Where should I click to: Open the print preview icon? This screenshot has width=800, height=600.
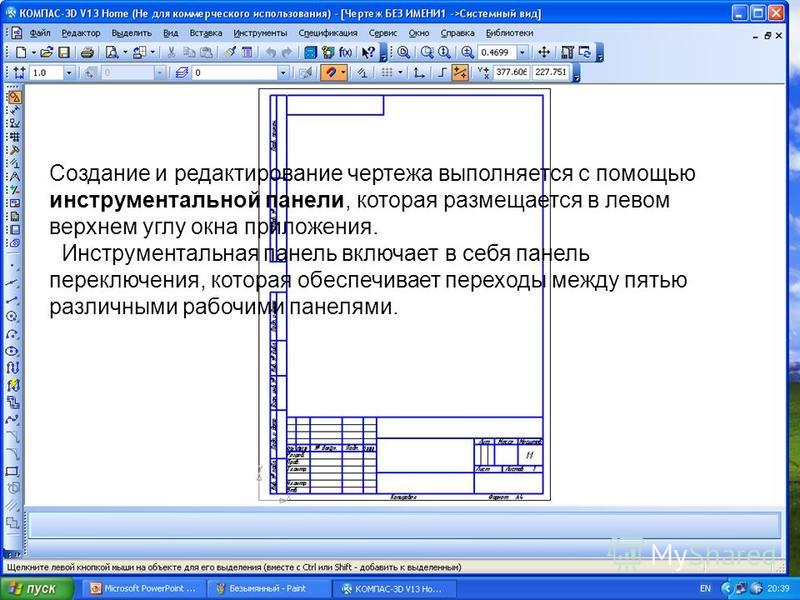pos(112,52)
